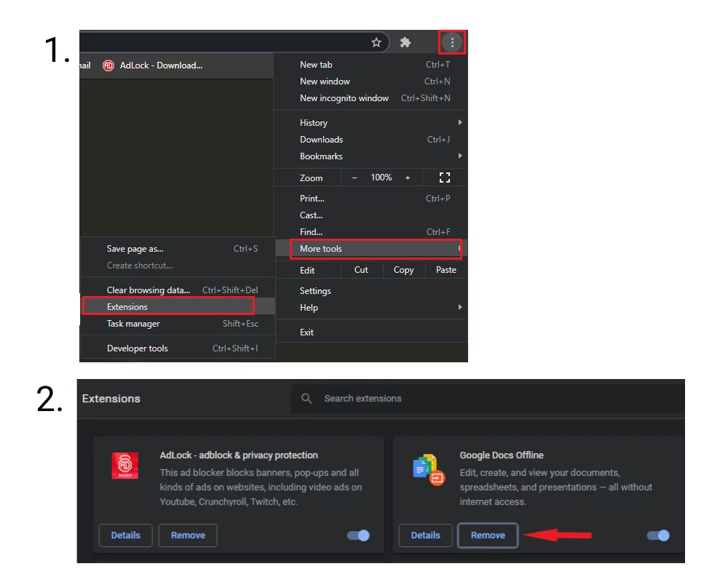The image size is (728, 582).
Task: Click the Search extensions field
Action: (x=488, y=398)
